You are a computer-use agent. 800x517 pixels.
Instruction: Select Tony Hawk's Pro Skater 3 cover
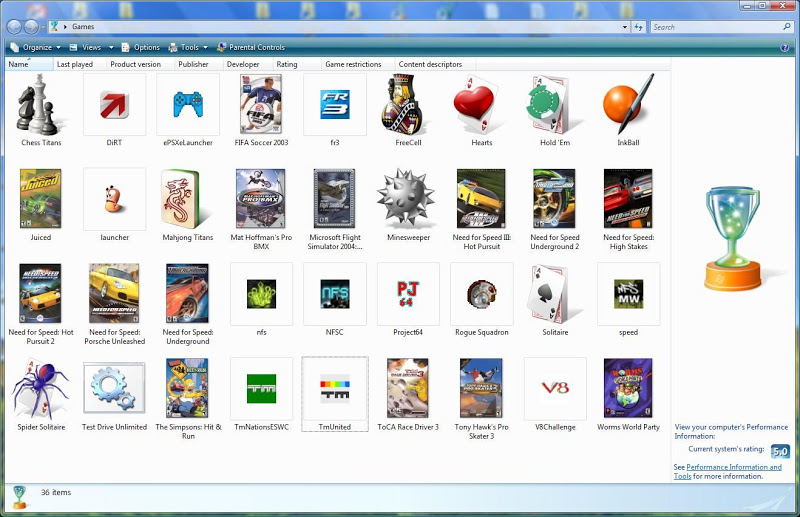pos(481,388)
